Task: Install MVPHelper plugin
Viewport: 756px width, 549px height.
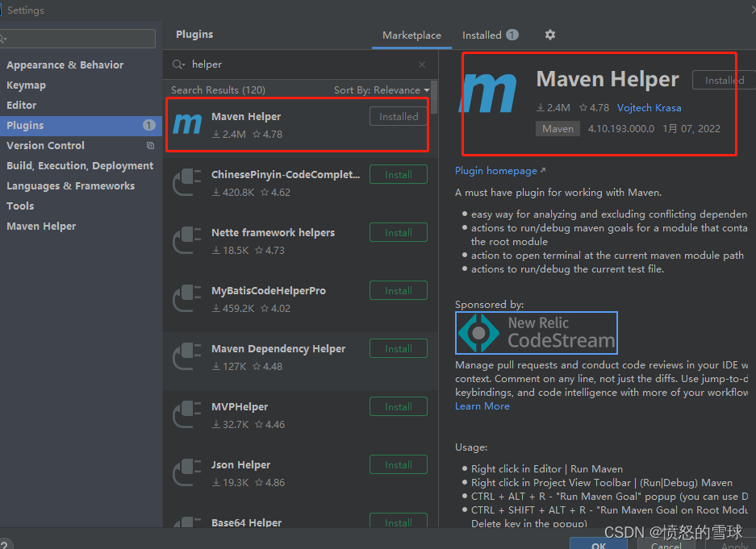Action: click(x=399, y=406)
